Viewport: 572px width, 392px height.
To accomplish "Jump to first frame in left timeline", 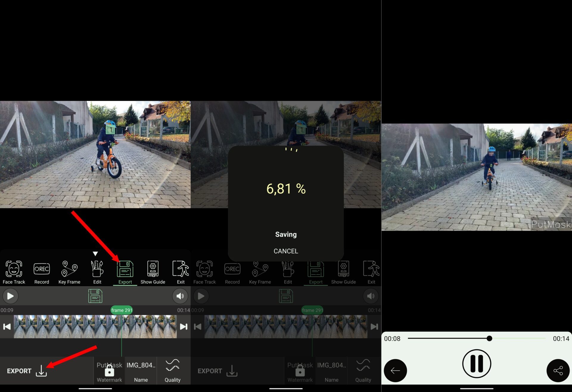I will point(7,326).
